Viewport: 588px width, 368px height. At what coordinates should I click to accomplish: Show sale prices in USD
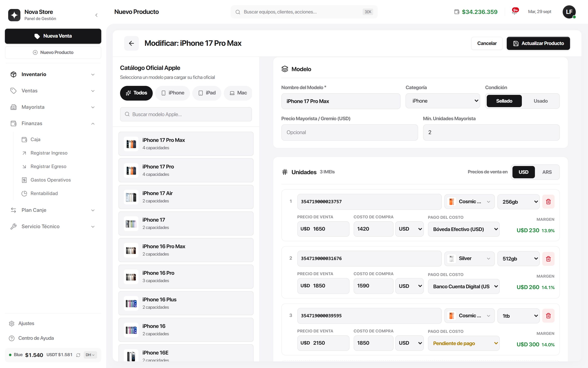pyautogui.click(x=523, y=172)
